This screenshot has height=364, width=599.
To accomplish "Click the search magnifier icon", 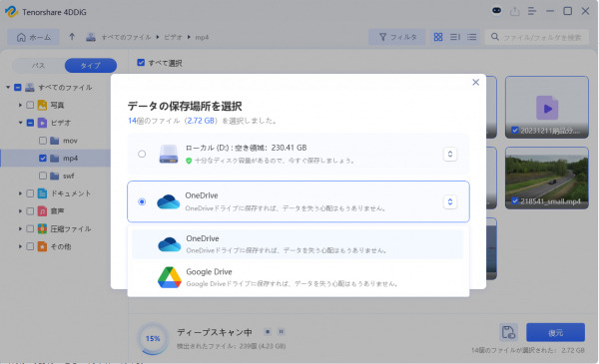I will pos(495,37).
